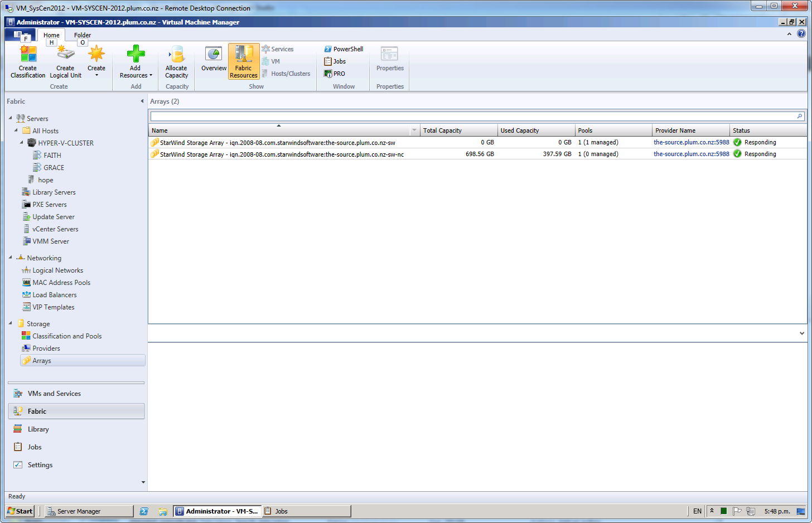Click the search magnifier icon
The width and height of the screenshot is (812, 523).
[800, 116]
